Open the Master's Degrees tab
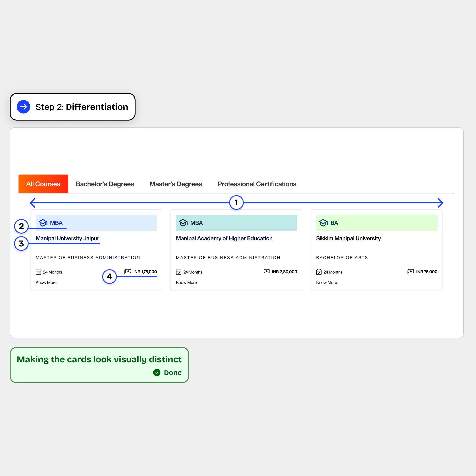The width and height of the screenshot is (476, 476). 176,184
